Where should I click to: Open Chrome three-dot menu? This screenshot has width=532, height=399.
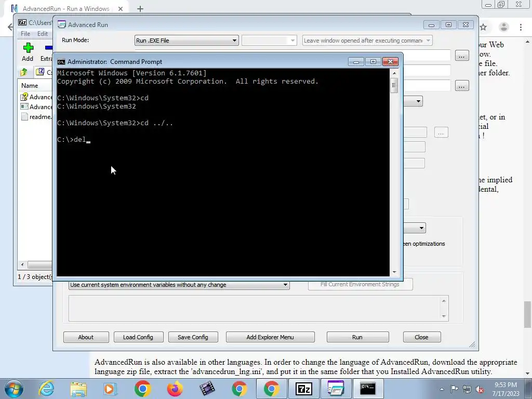pyautogui.click(x=521, y=27)
